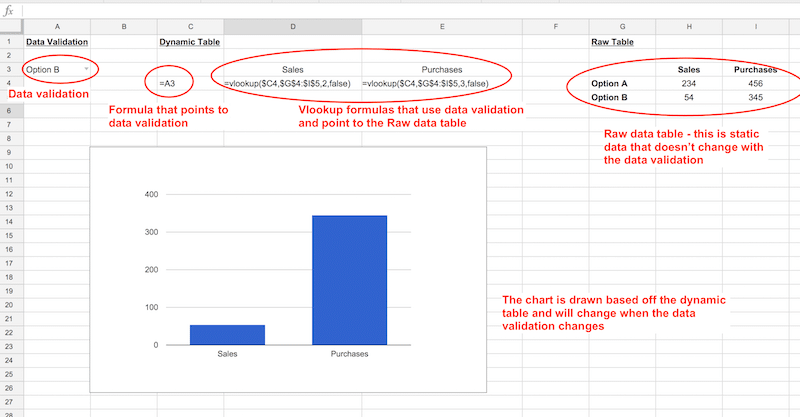The height and width of the screenshot is (417, 800).
Task: Select row 10 header
Action: point(9,166)
